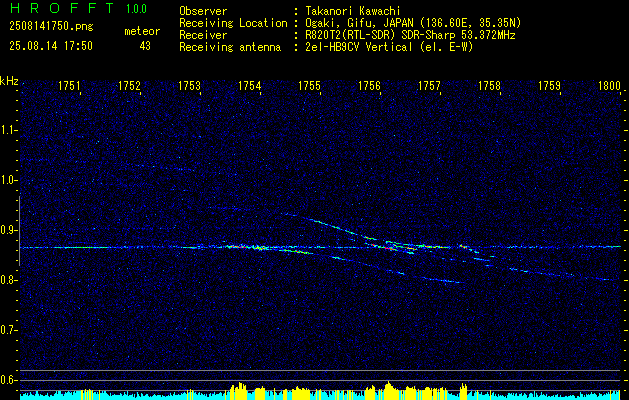Click the Receiving antenna label
Image resolution: width=629 pixels, height=400 pixels.
pos(230,47)
